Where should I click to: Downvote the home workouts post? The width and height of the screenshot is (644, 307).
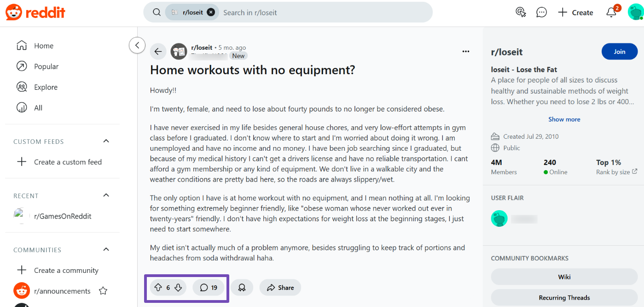tap(179, 288)
